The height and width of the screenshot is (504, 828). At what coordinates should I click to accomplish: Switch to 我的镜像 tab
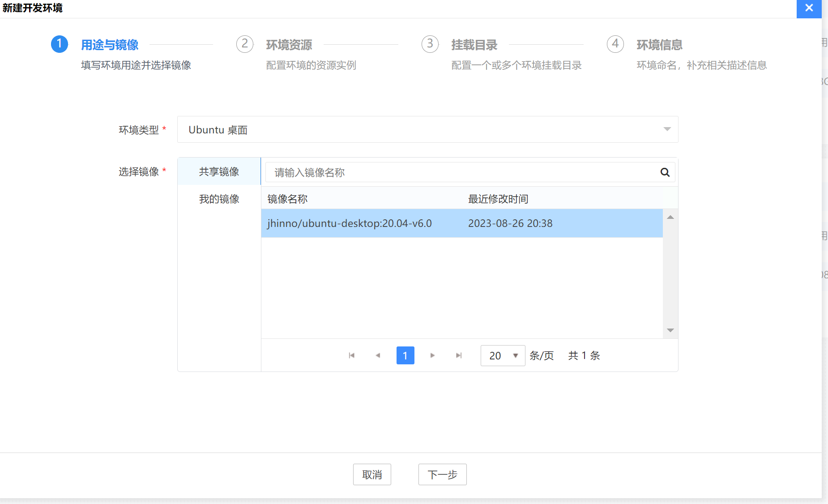coord(219,199)
